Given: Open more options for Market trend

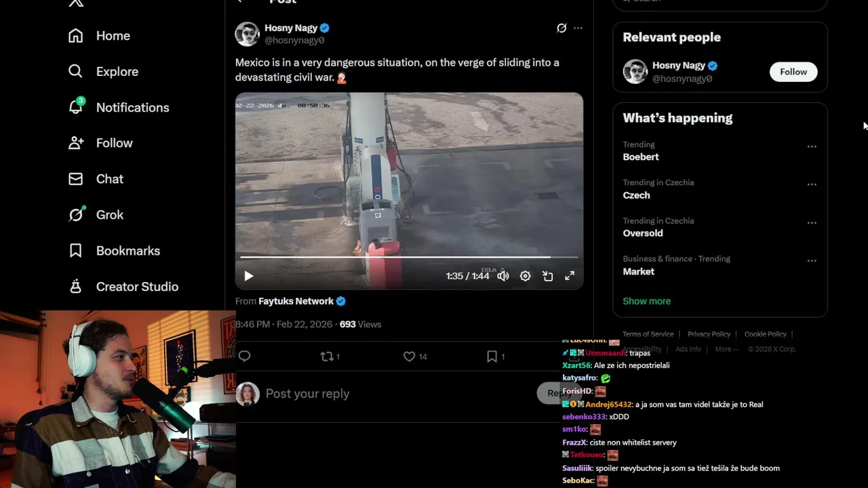Looking at the screenshot, I should 812,260.
